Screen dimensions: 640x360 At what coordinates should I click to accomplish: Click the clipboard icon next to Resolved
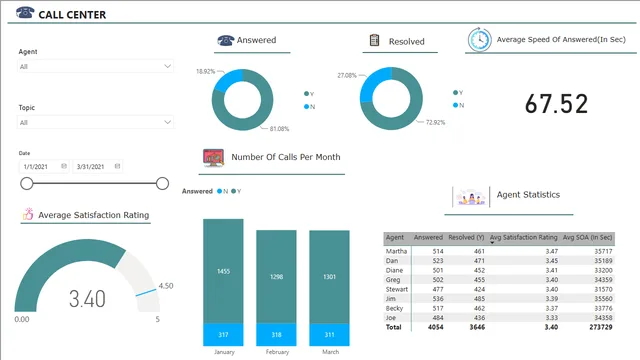tap(374, 40)
